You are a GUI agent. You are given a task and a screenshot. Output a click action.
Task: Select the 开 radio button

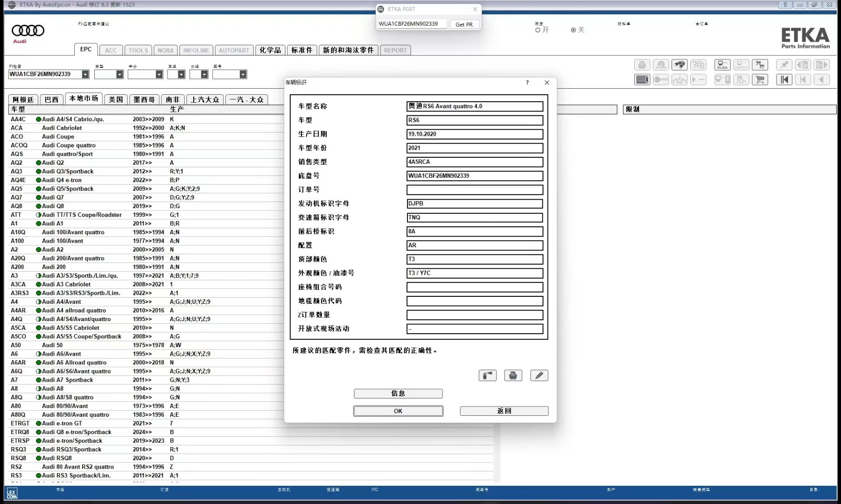tap(538, 30)
